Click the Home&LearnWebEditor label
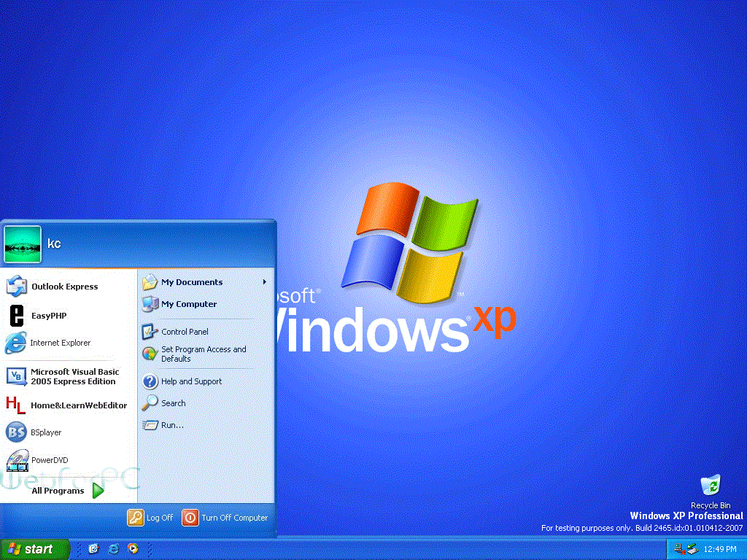This screenshot has width=747, height=560. tap(79, 405)
